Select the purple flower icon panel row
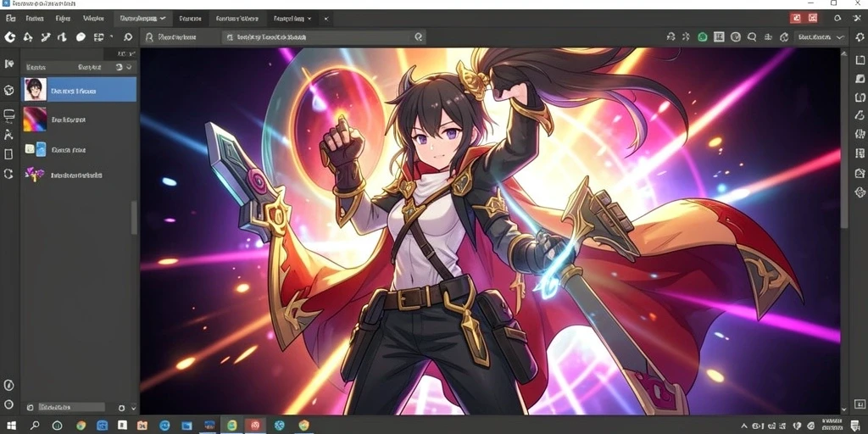Viewport: 868px width, 434px height. tap(79, 175)
